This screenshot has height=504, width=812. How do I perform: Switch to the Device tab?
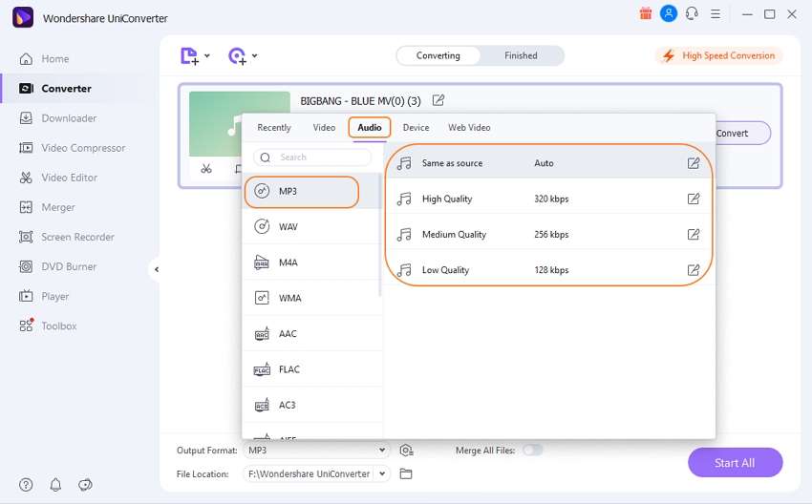click(x=416, y=127)
